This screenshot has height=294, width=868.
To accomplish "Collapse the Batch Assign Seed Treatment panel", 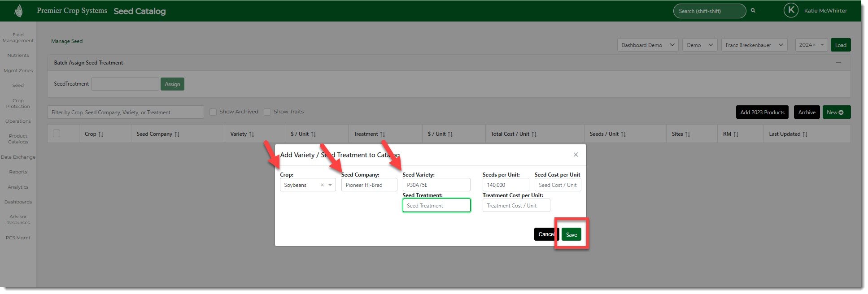I will point(838,63).
